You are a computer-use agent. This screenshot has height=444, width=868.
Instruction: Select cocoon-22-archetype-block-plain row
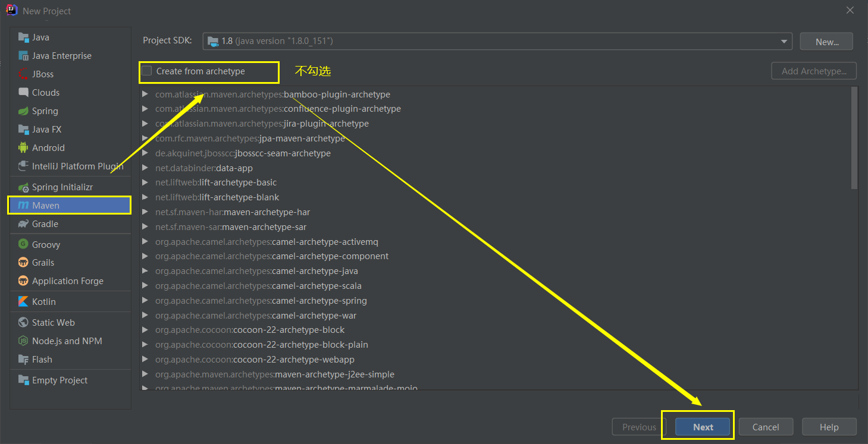494,345
